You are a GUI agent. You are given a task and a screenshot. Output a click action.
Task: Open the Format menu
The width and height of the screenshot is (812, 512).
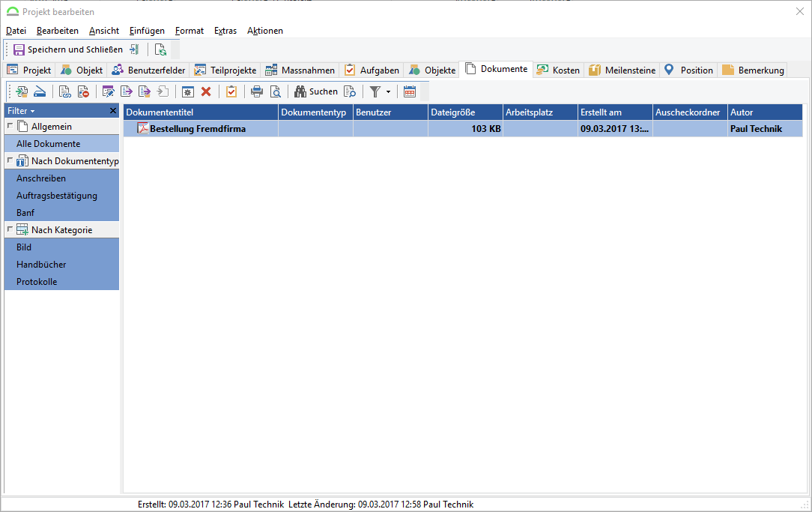190,31
